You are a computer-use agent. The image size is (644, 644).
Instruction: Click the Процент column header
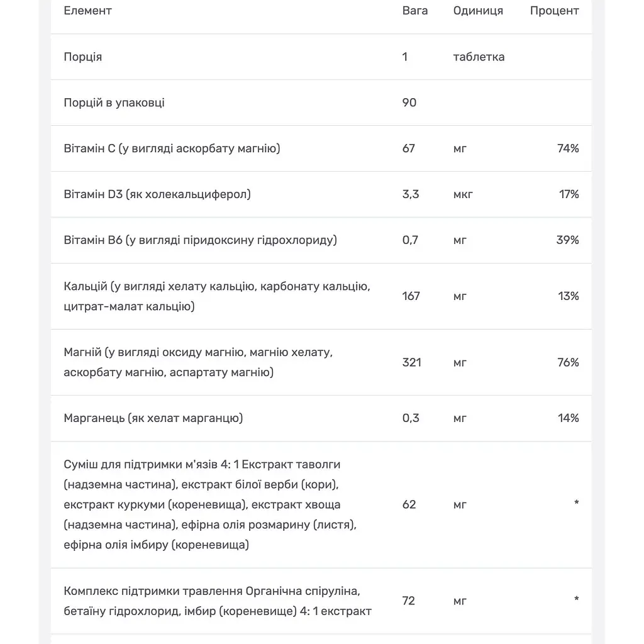coord(554,11)
